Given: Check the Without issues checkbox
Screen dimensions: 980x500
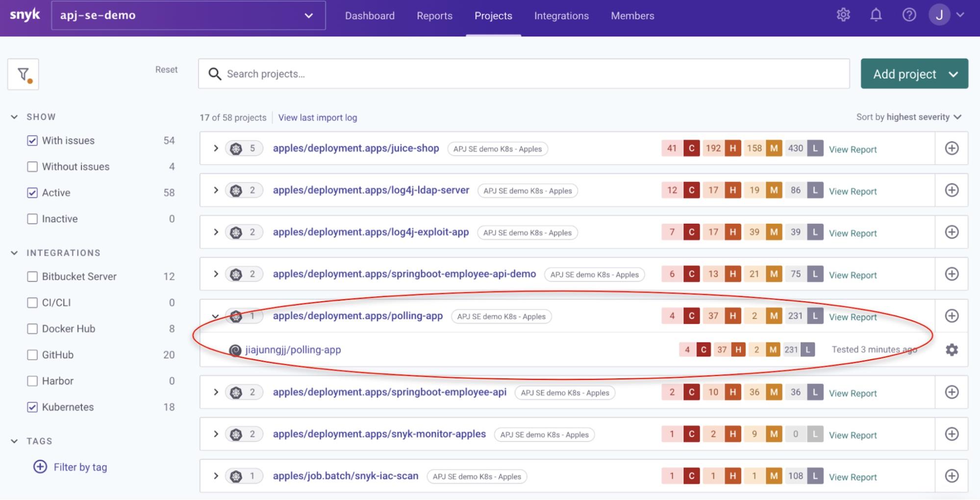Looking at the screenshot, I should (32, 166).
